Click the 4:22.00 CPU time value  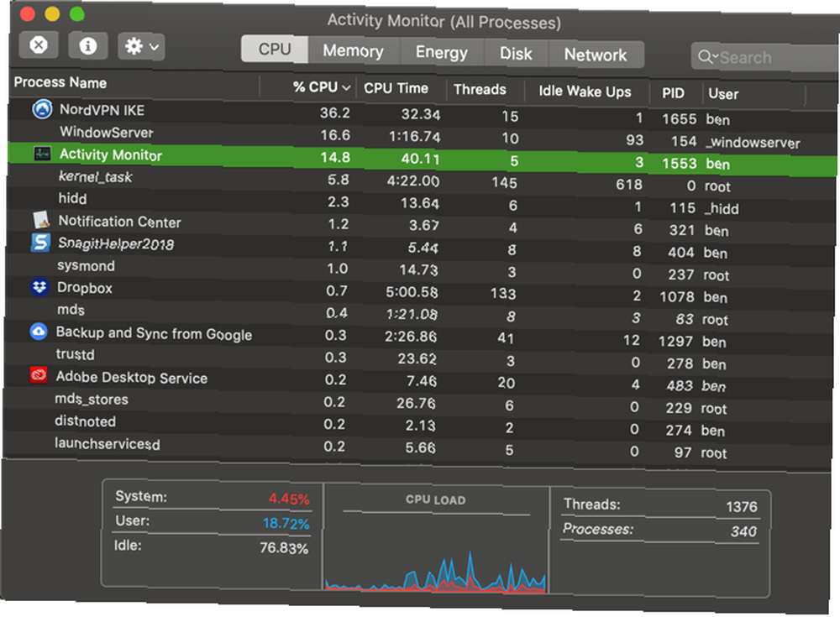pos(413,180)
